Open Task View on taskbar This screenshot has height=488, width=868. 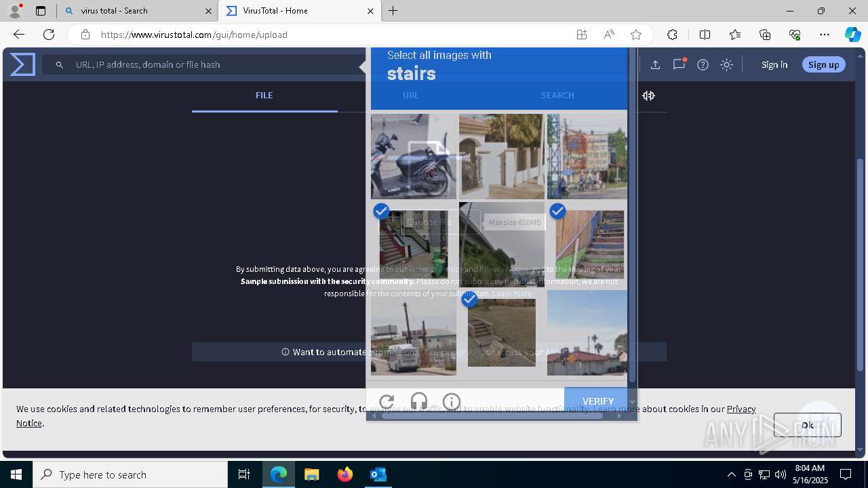244,474
